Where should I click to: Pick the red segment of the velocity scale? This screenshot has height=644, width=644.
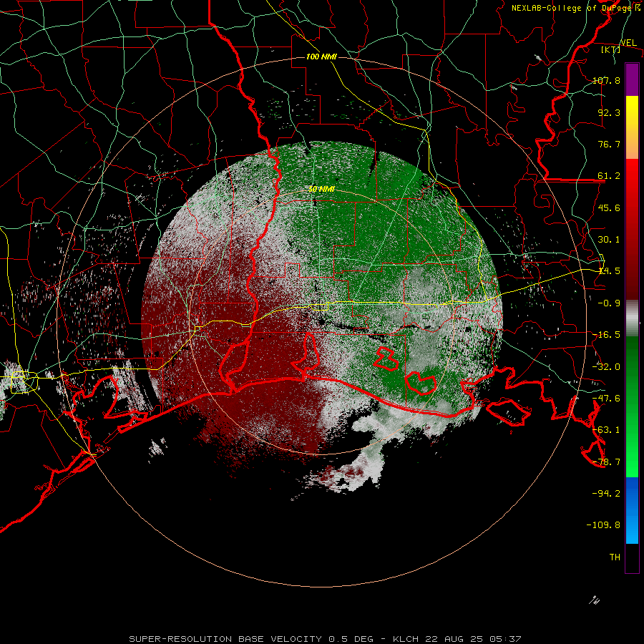(x=632, y=229)
